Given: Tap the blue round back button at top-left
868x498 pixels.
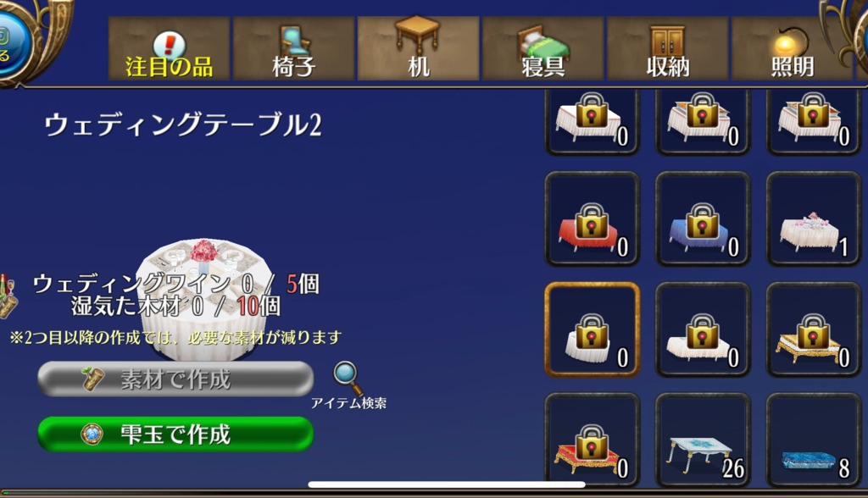Looking at the screenshot, I should [x=11, y=43].
